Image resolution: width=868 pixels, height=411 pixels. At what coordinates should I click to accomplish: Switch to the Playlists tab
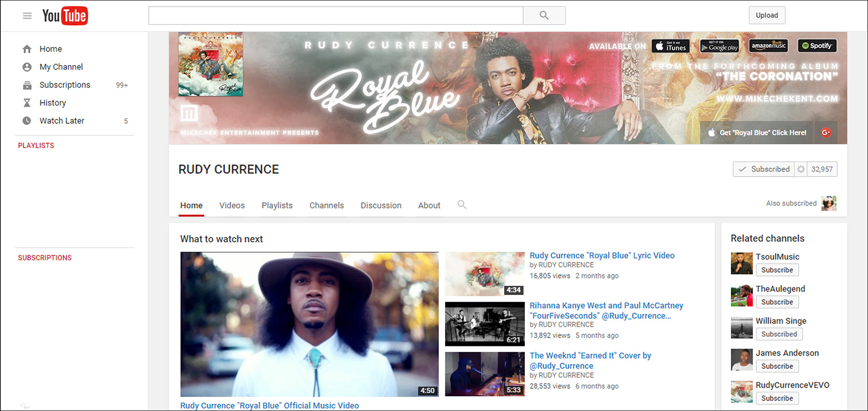[277, 205]
